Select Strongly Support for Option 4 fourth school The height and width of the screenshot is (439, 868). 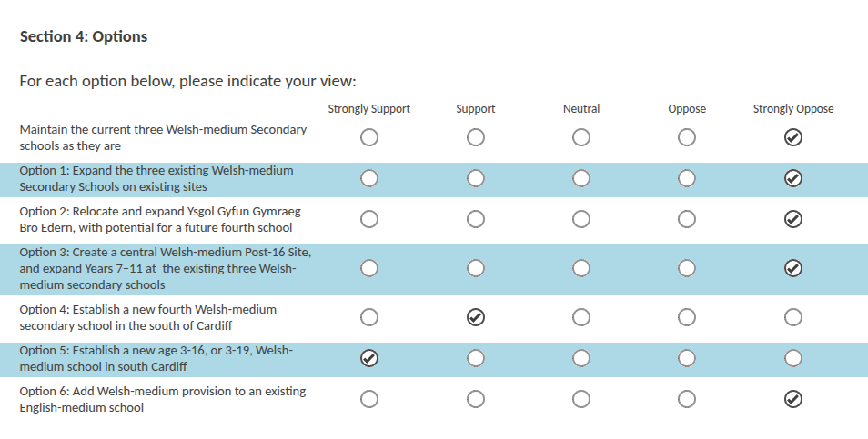(x=369, y=317)
